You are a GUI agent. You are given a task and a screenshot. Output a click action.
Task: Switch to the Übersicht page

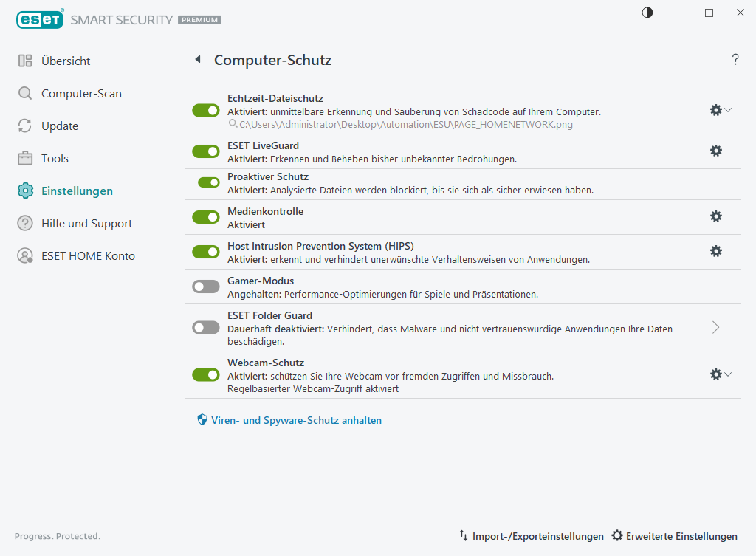[66, 61]
